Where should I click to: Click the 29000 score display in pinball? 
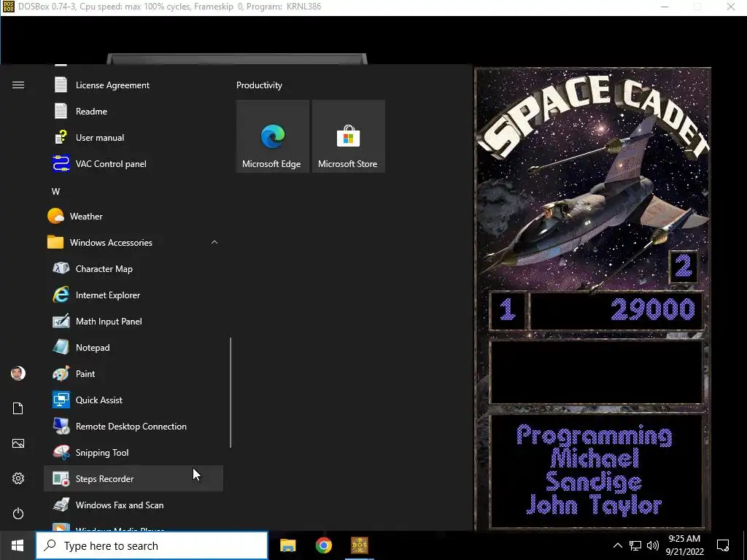click(616, 311)
